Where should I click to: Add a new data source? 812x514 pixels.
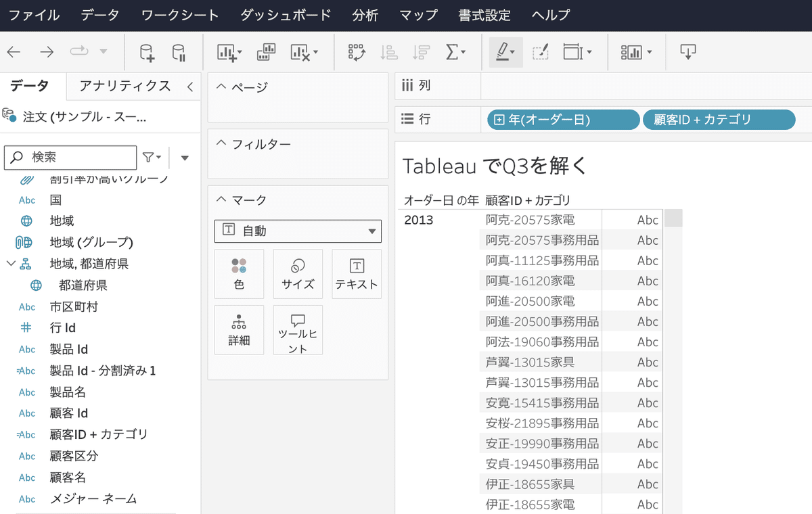(x=146, y=53)
